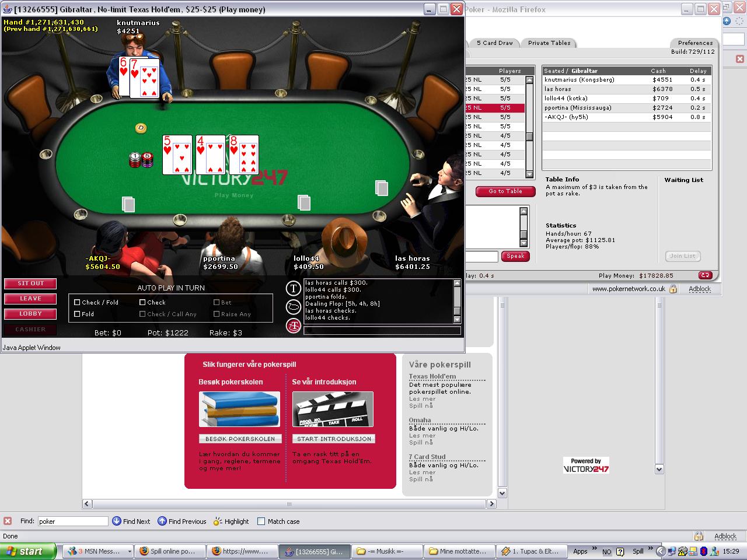747x560 pixels.
Task: Click the 5 of hearts flop card
Action: (177, 155)
